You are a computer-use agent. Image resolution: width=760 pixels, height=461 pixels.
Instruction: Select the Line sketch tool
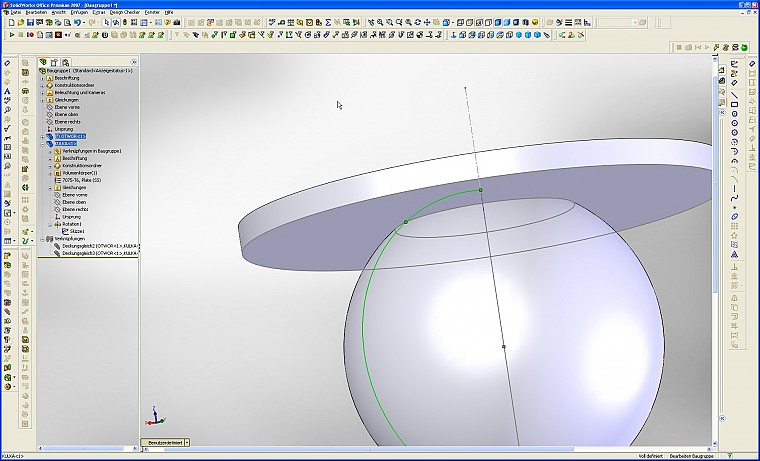point(734,95)
